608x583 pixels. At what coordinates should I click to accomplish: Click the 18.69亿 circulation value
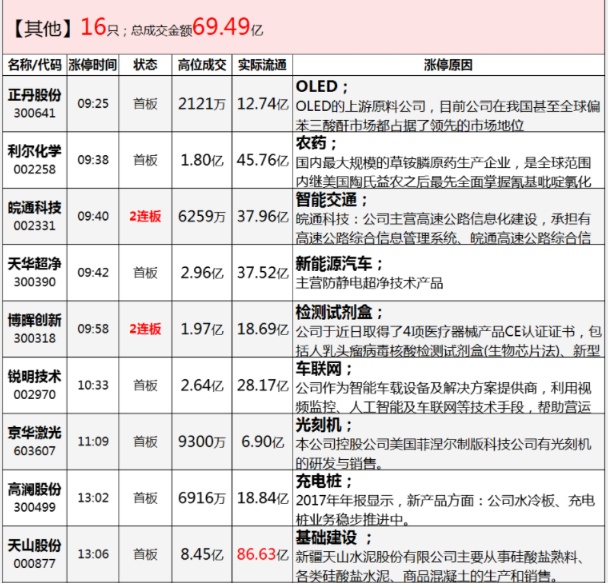coord(263,329)
